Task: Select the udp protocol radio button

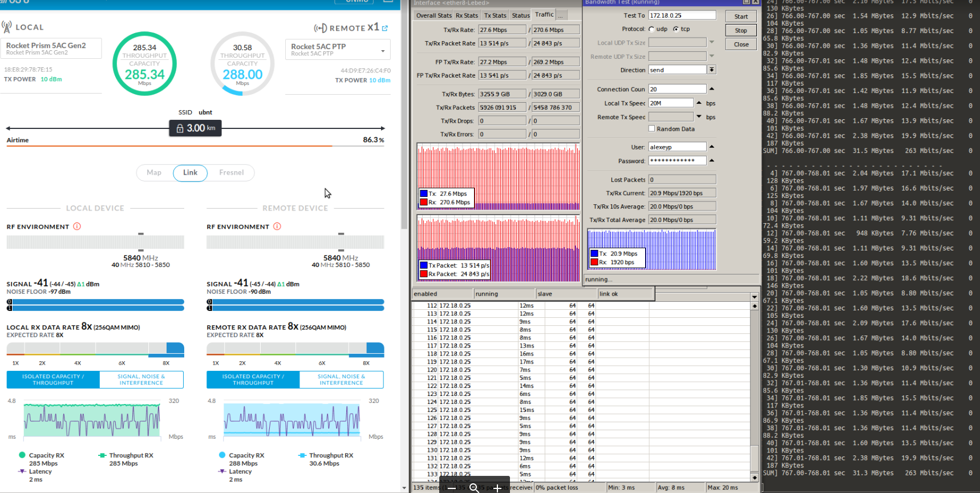Action: [x=651, y=29]
